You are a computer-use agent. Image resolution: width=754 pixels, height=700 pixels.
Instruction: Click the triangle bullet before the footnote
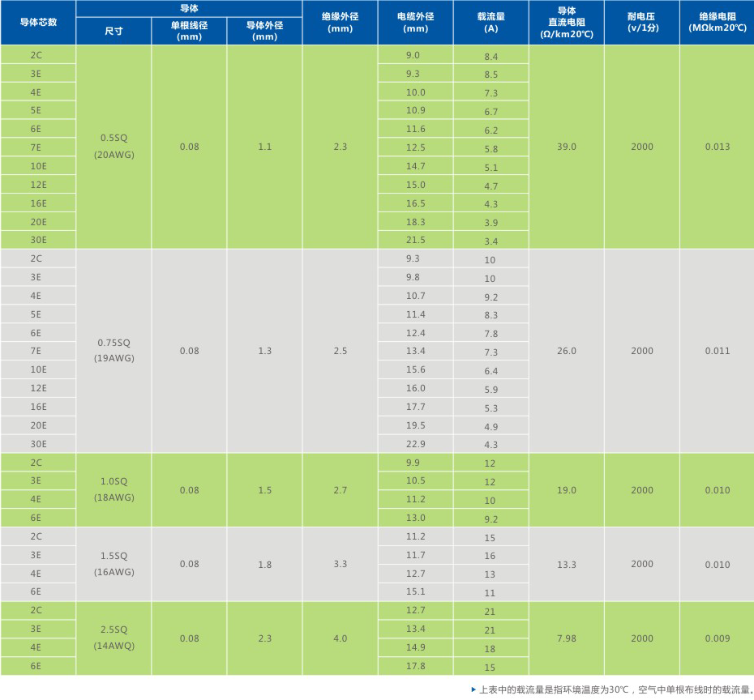pos(473,689)
